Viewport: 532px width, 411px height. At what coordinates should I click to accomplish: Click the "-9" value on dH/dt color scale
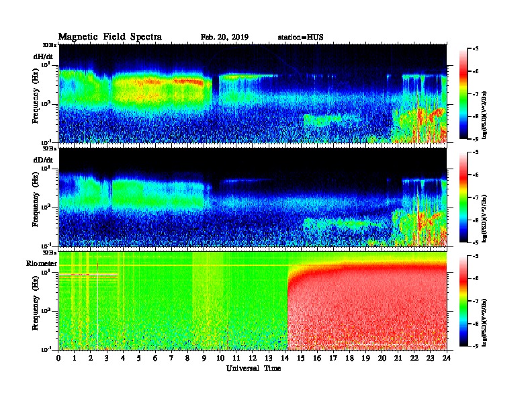coord(476,139)
